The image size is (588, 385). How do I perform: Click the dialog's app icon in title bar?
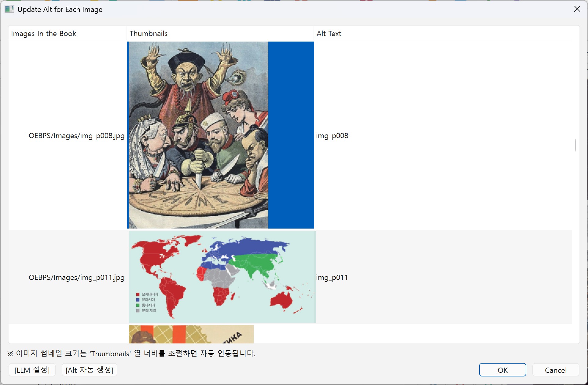(9, 9)
